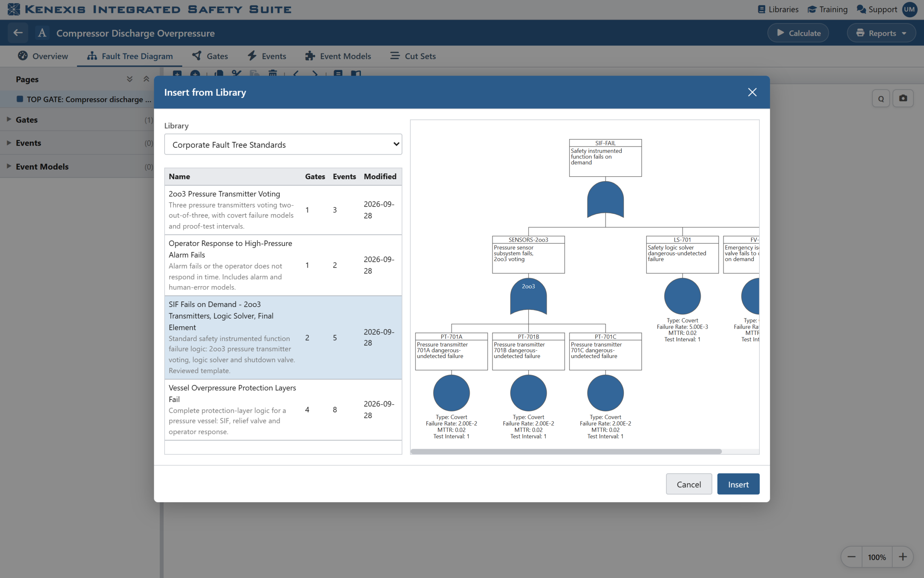Click Cancel in the library dialog
924x578 pixels.
tap(689, 484)
